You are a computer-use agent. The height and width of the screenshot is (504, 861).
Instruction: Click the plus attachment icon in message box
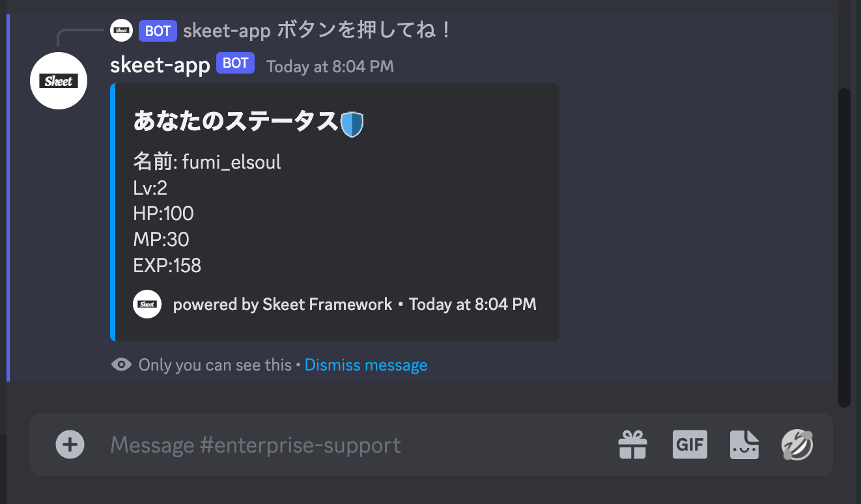coord(70,445)
